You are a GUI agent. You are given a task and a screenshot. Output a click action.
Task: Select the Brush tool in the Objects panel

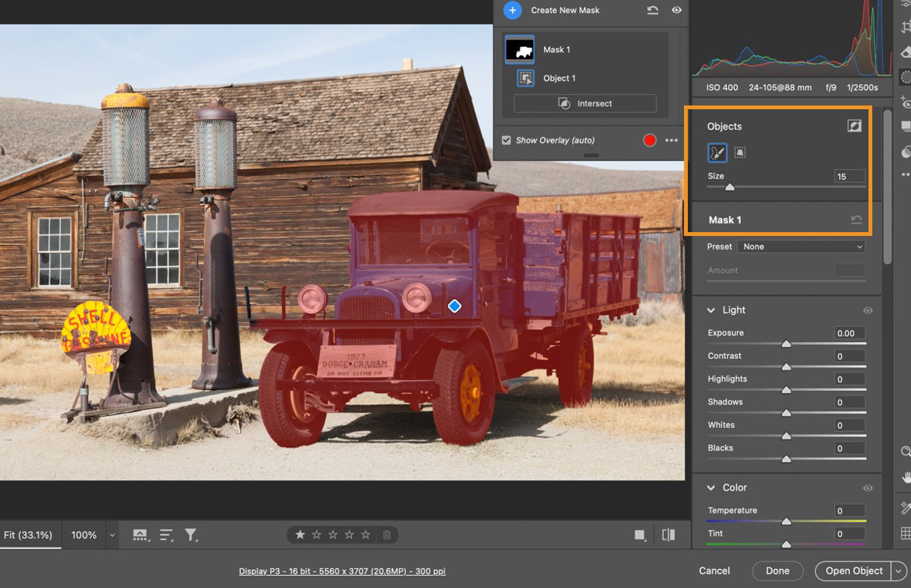717,153
